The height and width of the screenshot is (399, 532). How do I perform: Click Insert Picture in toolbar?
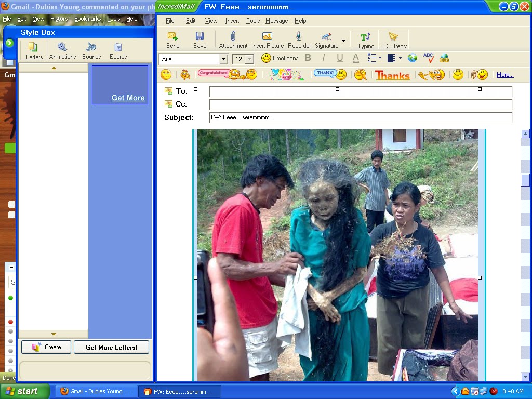[x=268, y=40]
